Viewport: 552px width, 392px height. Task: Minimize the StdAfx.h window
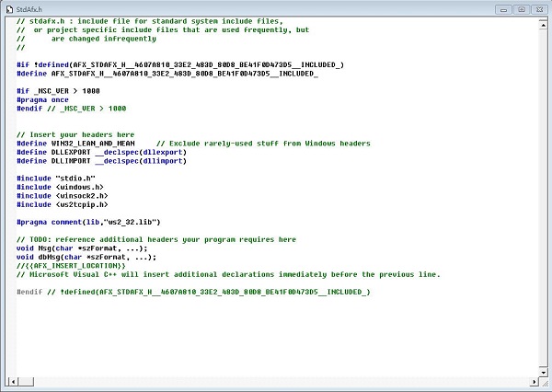pyautogui.click(x=503, y=9)
